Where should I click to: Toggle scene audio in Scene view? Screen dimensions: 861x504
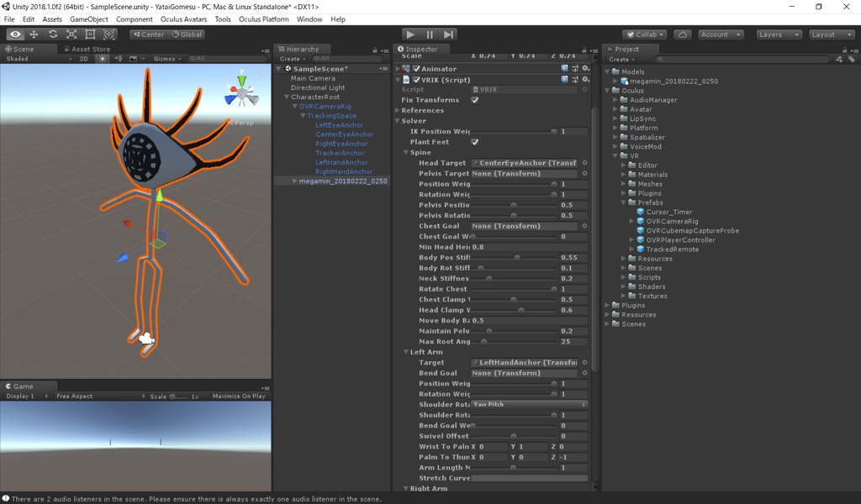click(x=118, y=59)
